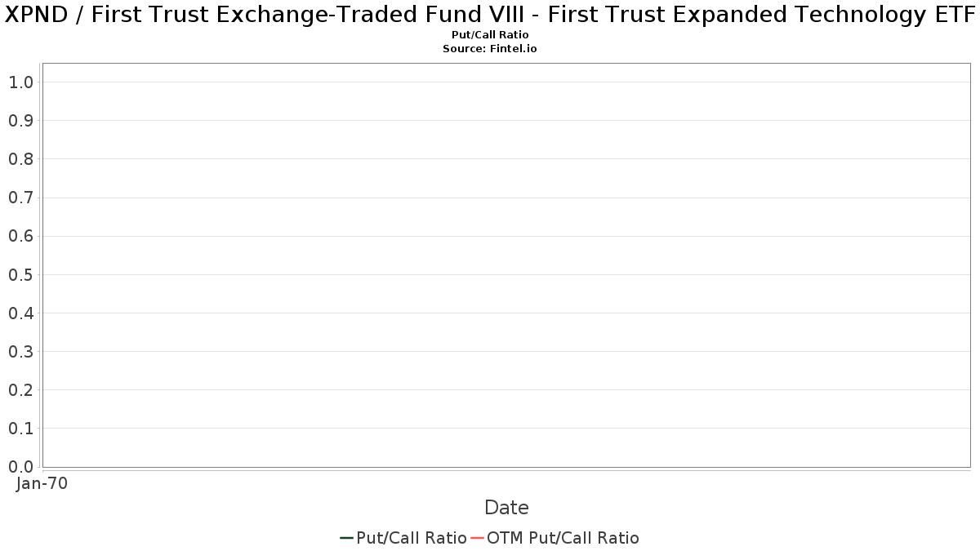Click the Put/Call Ratio legend entry
980x551 pixels.
point(403,538)
